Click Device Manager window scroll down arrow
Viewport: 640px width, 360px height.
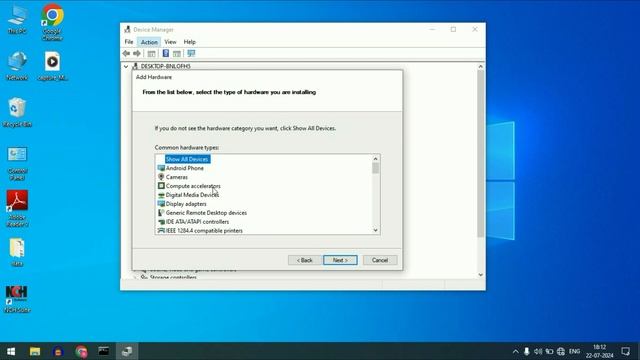tap(480, 275)
